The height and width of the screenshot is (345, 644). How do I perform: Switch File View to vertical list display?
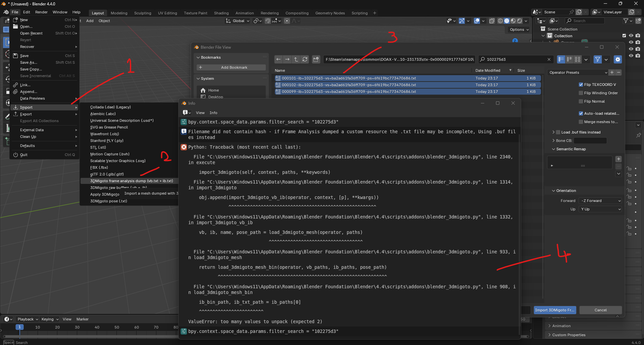[561, 59]
